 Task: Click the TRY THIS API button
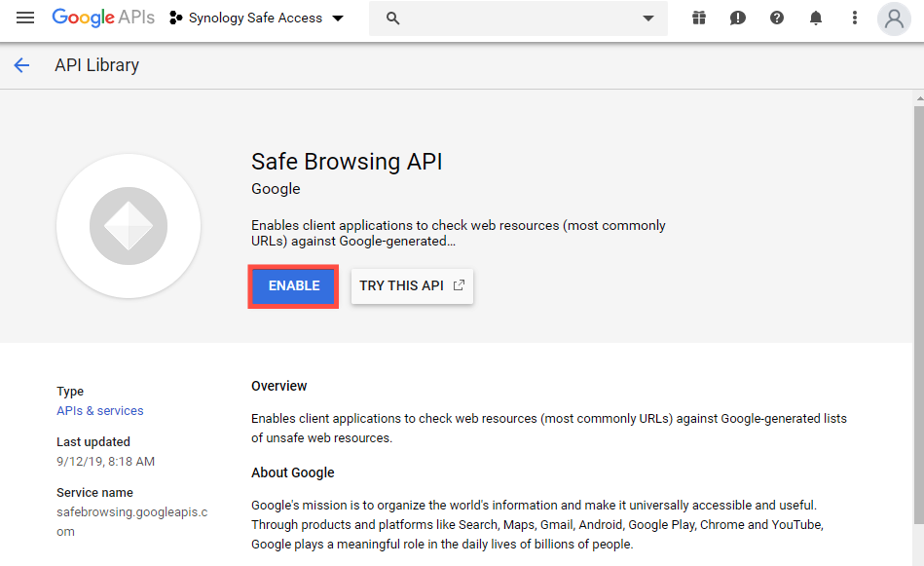pyautogui.click(x=412, y=286)
